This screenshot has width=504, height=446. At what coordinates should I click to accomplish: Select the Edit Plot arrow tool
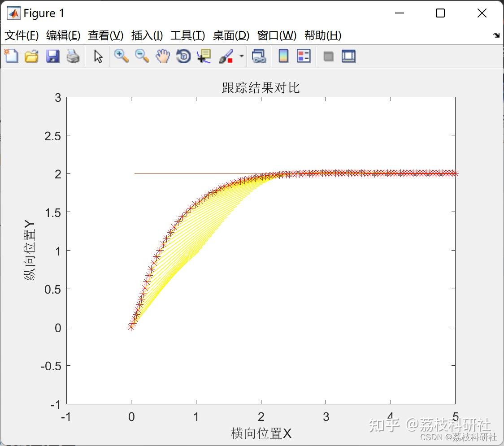click(x=98, y=56)
